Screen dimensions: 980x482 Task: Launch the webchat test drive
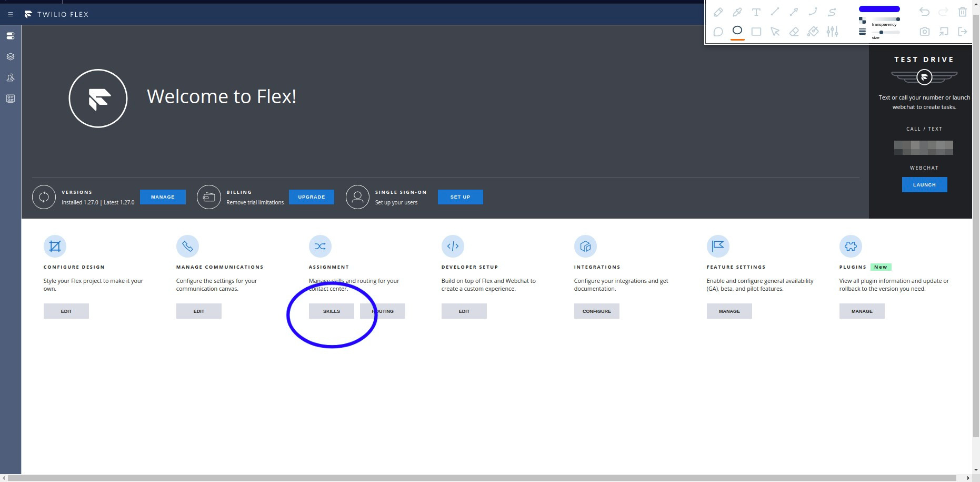click(925, 184)
